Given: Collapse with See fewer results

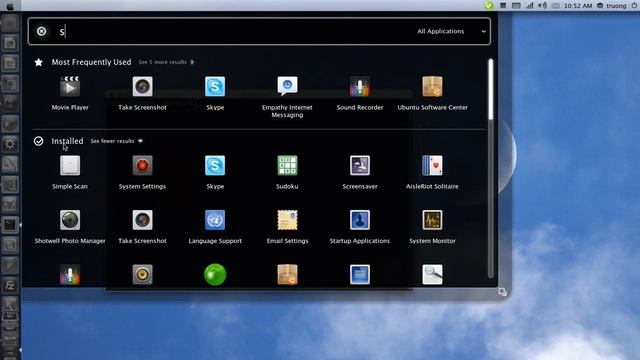Looking at the screenshot, I should [116, 141].
